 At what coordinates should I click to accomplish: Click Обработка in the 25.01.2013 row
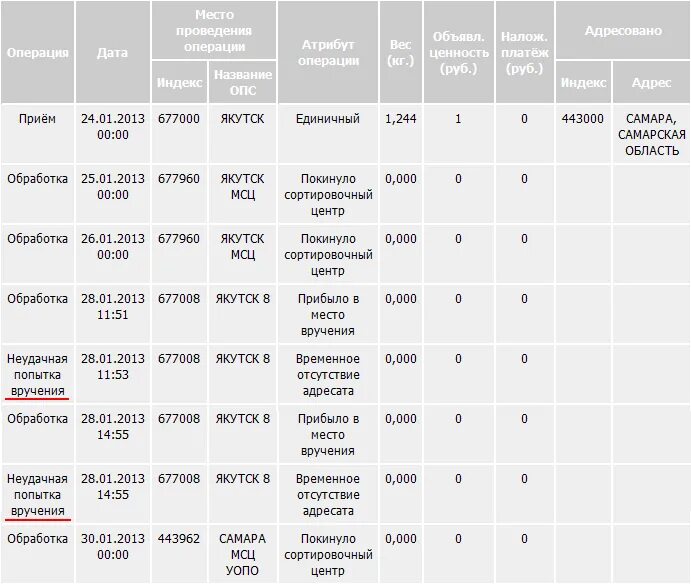point(37,179)
